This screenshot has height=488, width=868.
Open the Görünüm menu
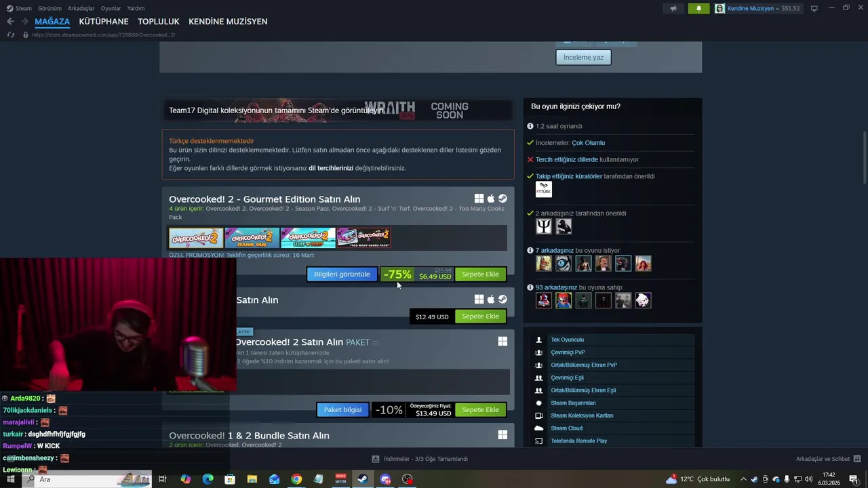click(50, 9)
